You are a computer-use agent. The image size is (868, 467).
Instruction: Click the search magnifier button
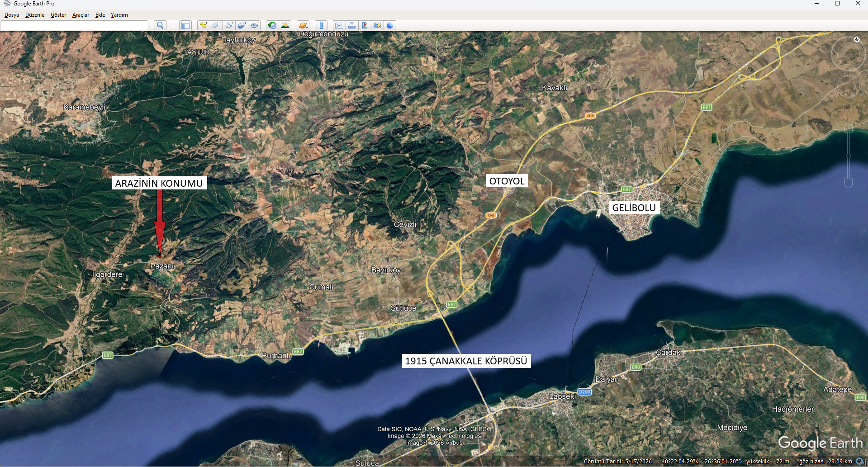[x=160, y=25]
